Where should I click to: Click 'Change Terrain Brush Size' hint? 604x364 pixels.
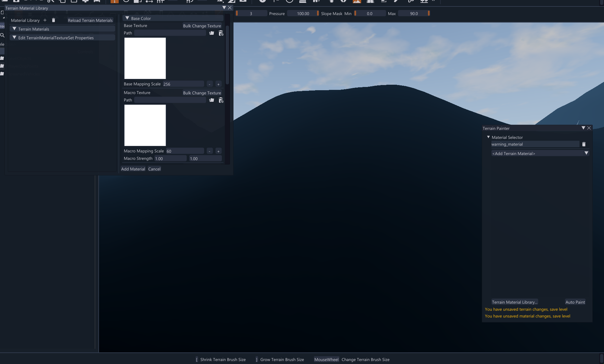tap(365, 359)
